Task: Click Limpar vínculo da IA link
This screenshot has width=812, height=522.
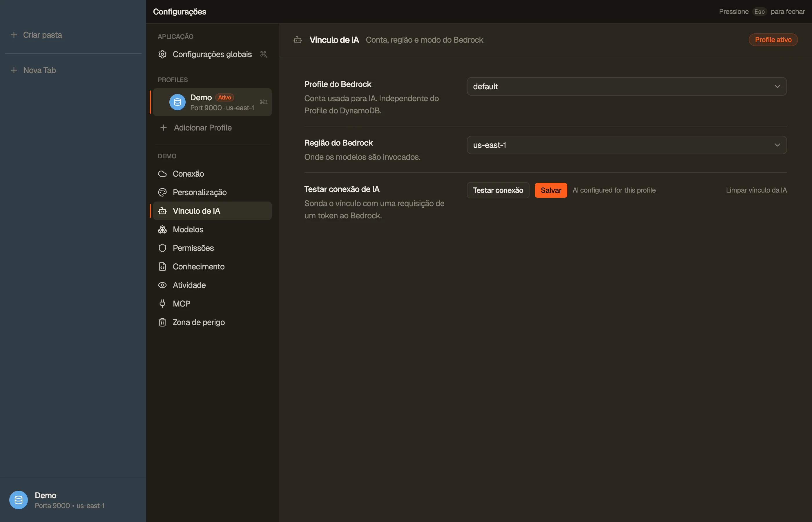Action: pyautogui.click(x=756, y=190)
